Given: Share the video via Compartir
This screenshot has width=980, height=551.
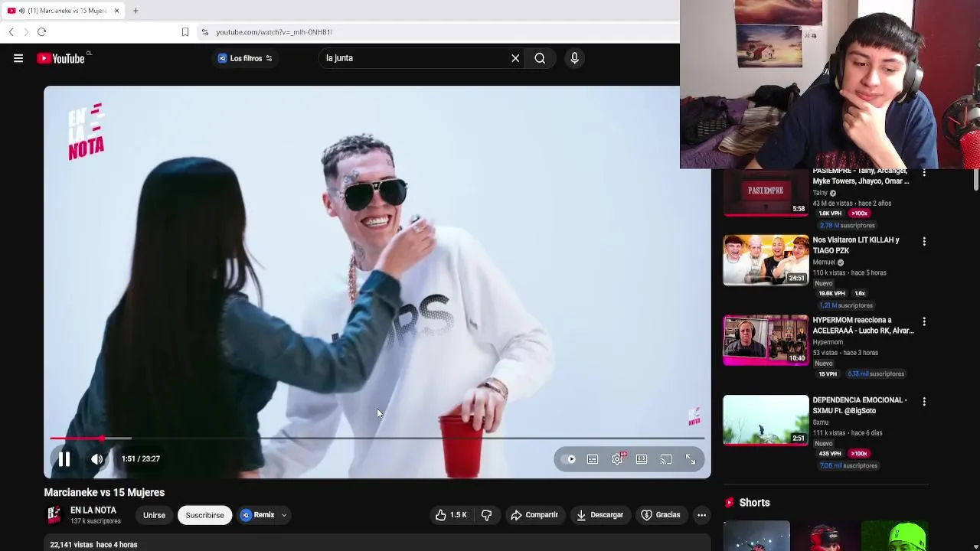Looking at the screenshot, I should pyautogui.click(x=534, y=515).
